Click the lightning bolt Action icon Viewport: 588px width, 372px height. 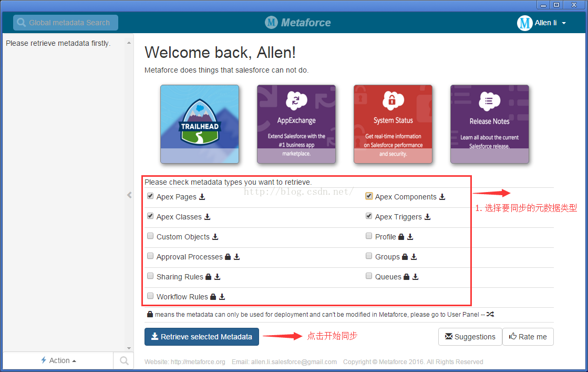pos(44,360)
